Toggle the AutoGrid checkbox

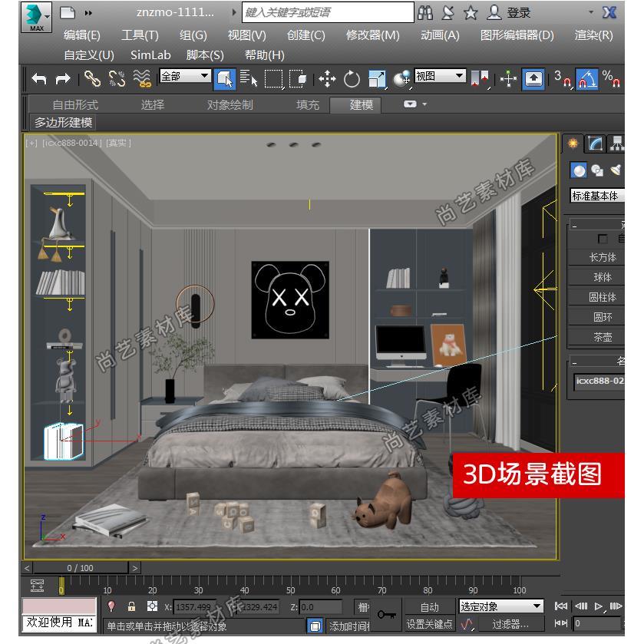pyautogui.click(x=603, y=239)
